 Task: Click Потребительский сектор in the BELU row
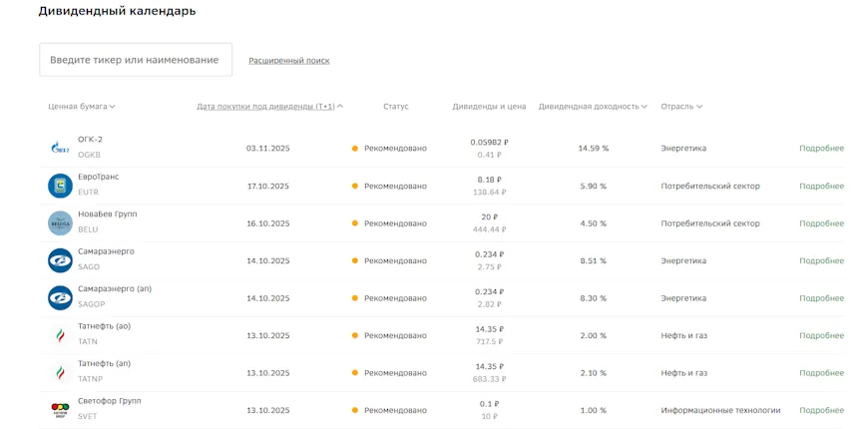[710, 223]
